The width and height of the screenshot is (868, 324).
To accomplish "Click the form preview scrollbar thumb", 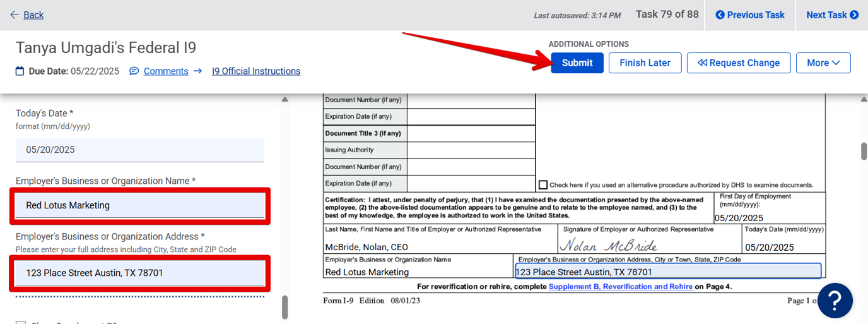I will 864,151.
